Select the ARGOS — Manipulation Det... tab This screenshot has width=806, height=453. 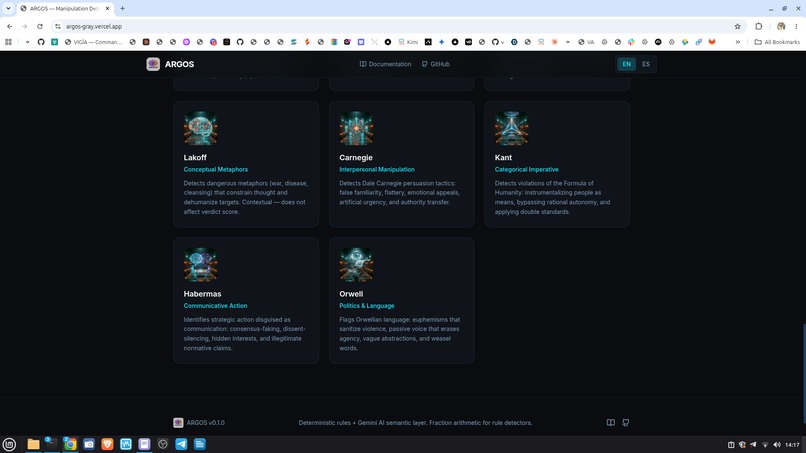[64, 8]
